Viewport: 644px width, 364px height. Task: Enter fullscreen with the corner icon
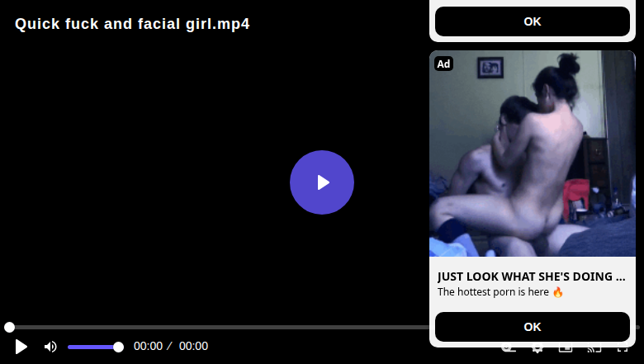pos(623,350)
